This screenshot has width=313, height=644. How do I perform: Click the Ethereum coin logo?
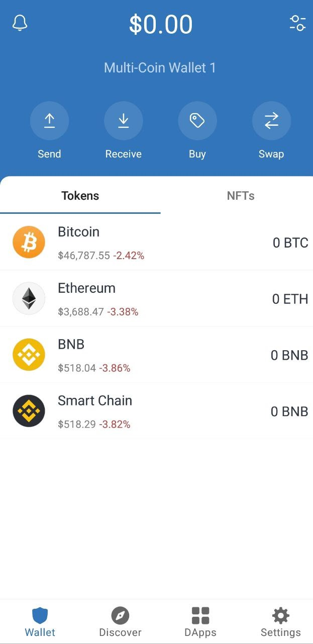pos(29,298)
